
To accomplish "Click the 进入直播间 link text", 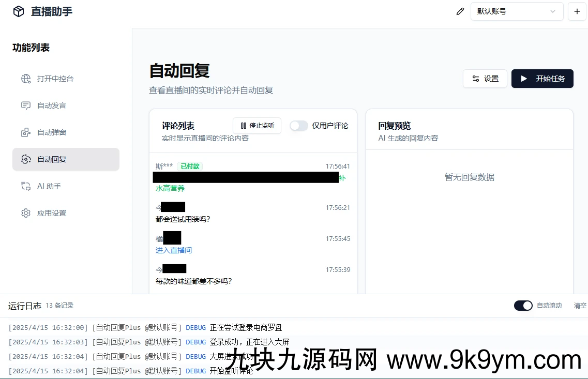I will 174,250.
